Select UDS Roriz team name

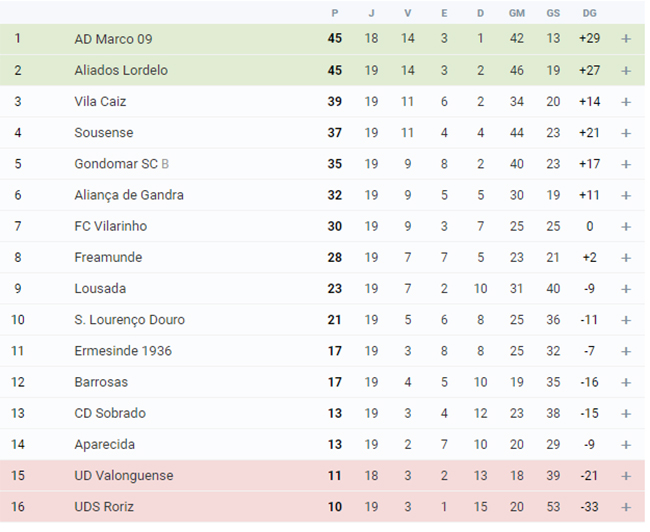(x=104, y=507)
